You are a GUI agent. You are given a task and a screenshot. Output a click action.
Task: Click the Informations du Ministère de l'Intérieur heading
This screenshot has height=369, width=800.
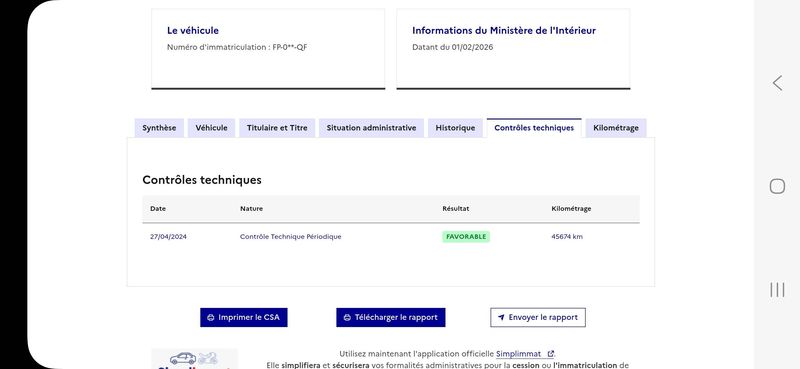(x=504, y=31)
